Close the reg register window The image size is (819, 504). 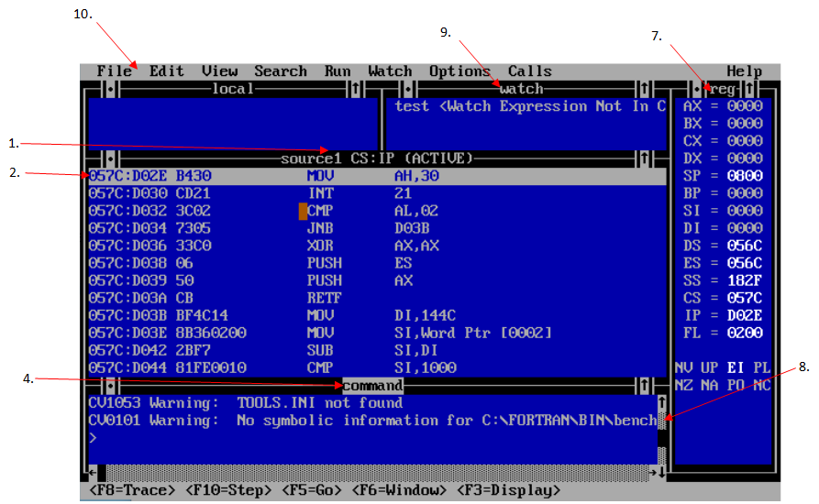(696, 90)
